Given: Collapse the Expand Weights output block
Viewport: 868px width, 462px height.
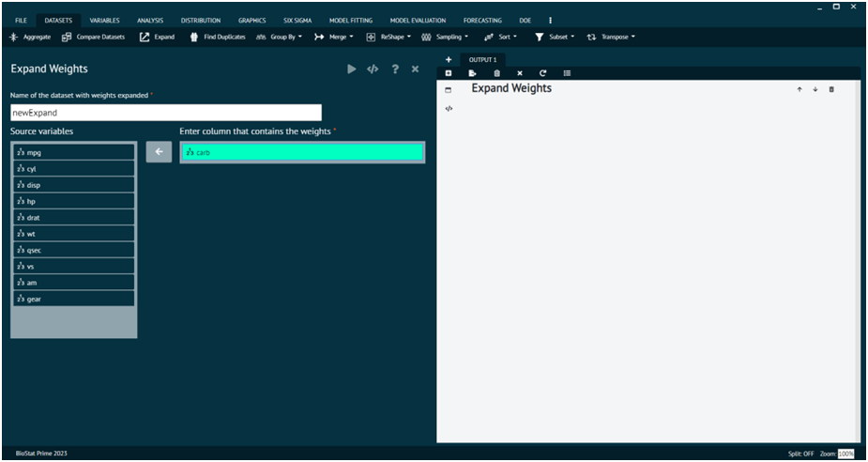Looking at the screenshot, I should pyautogui.click(x=449, y=90).
